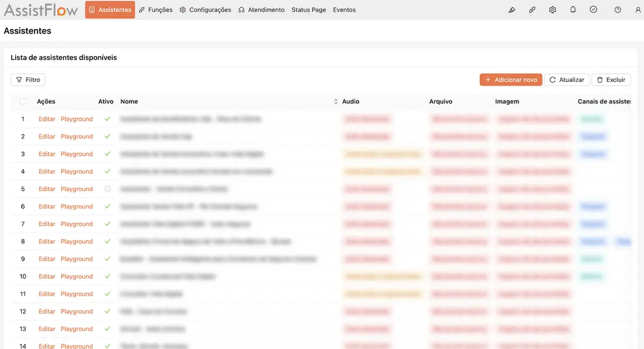This screenshot has height=349, width=644.
Task: Open the Funções menu item
Action: coord(155,10)
